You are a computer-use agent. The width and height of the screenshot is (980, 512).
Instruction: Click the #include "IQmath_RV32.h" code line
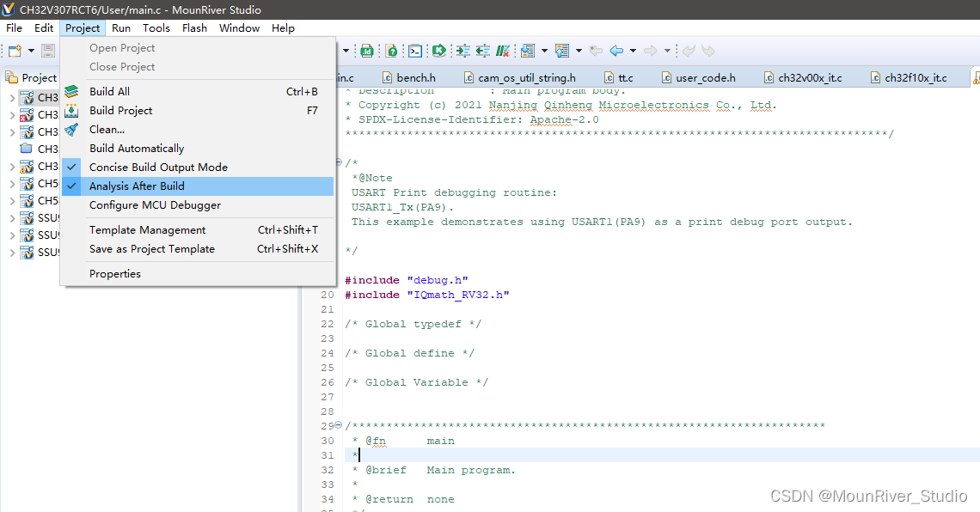click(x=427, y=295)
